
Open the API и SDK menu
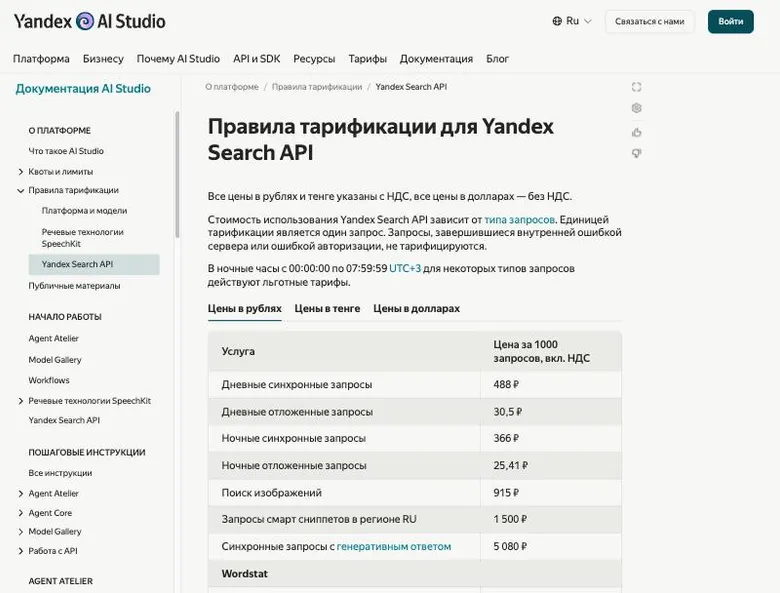[x=257, y=59]
